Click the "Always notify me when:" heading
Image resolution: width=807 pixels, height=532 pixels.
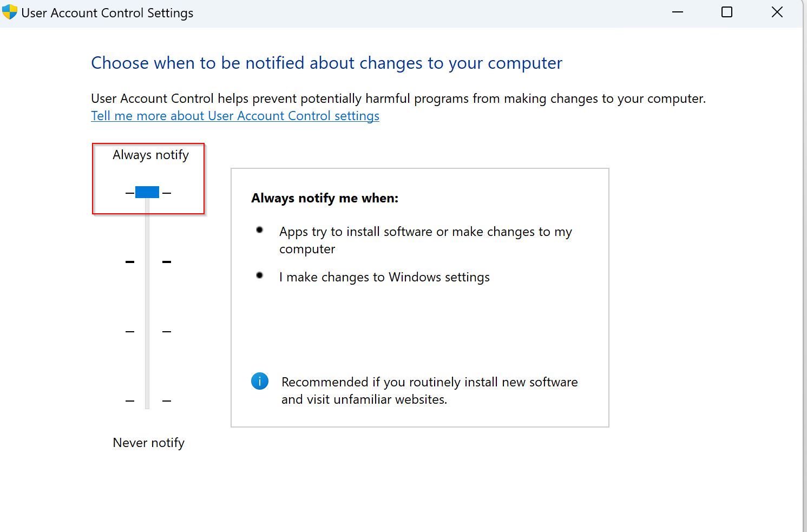(x=325, y=198)
